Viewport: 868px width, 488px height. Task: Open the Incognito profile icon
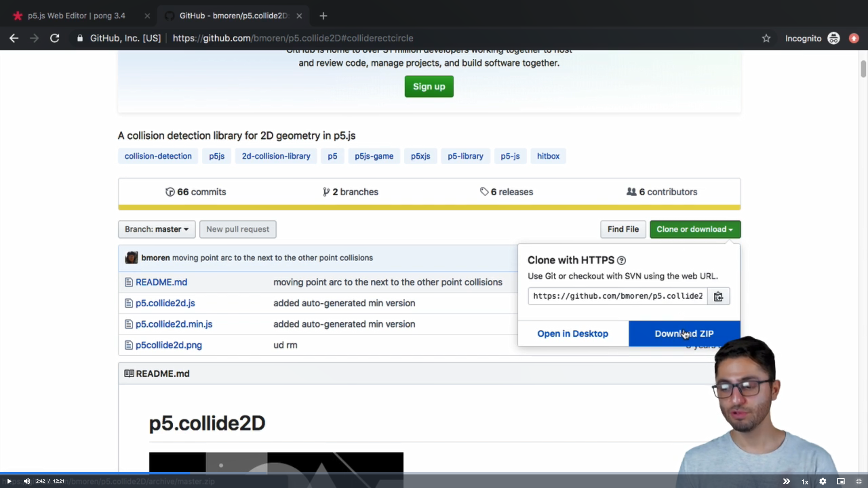point(833,38)
